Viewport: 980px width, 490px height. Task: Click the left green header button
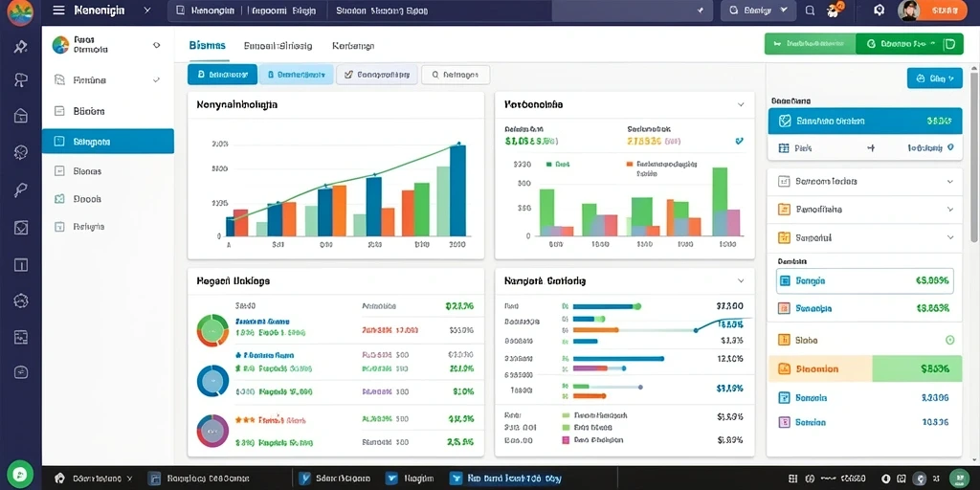pos(810,44)
